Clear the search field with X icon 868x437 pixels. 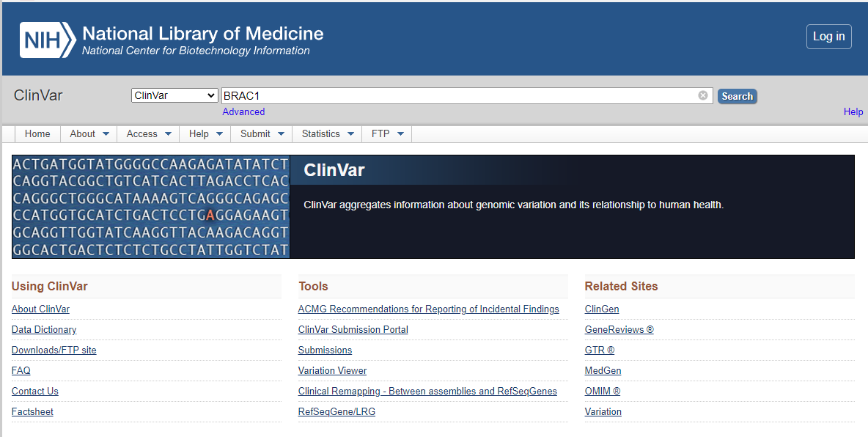pyautogui.click(x=703, y=95)
